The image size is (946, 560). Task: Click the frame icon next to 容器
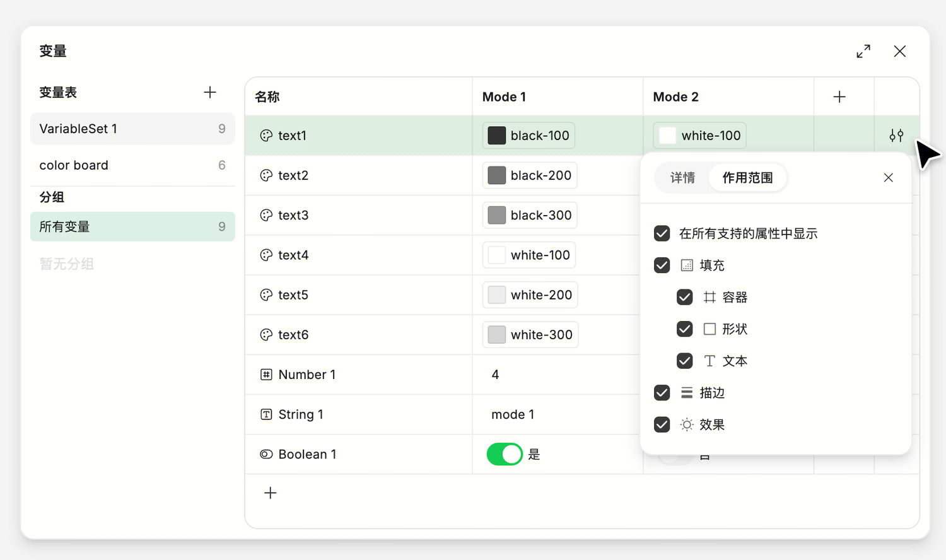(x=709, y=297)
